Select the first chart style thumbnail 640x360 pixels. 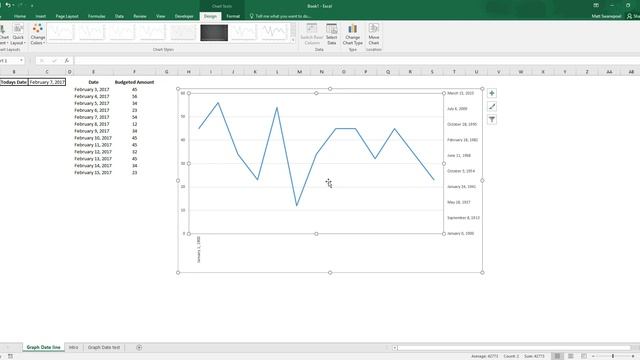(61, 33)
